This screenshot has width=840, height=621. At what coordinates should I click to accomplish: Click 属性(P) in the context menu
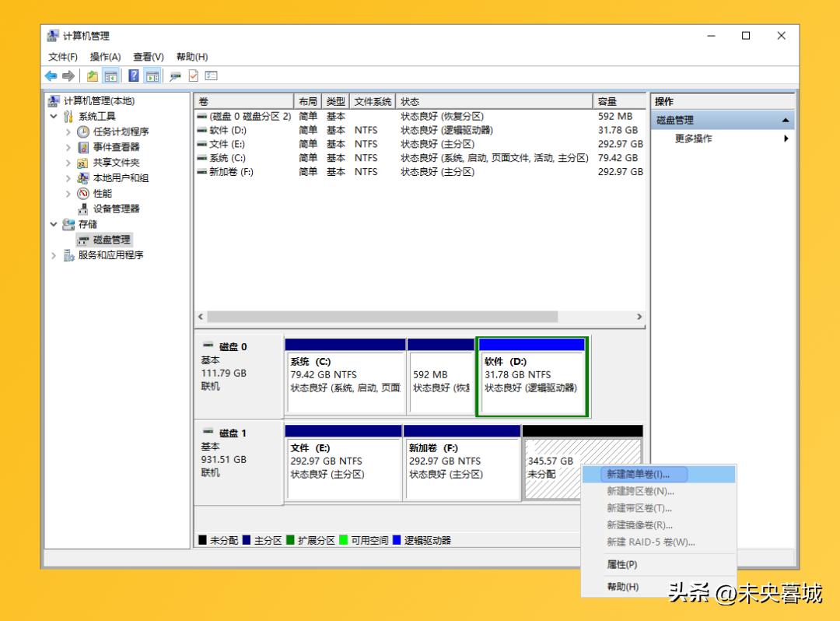click(x=621, y=564)
